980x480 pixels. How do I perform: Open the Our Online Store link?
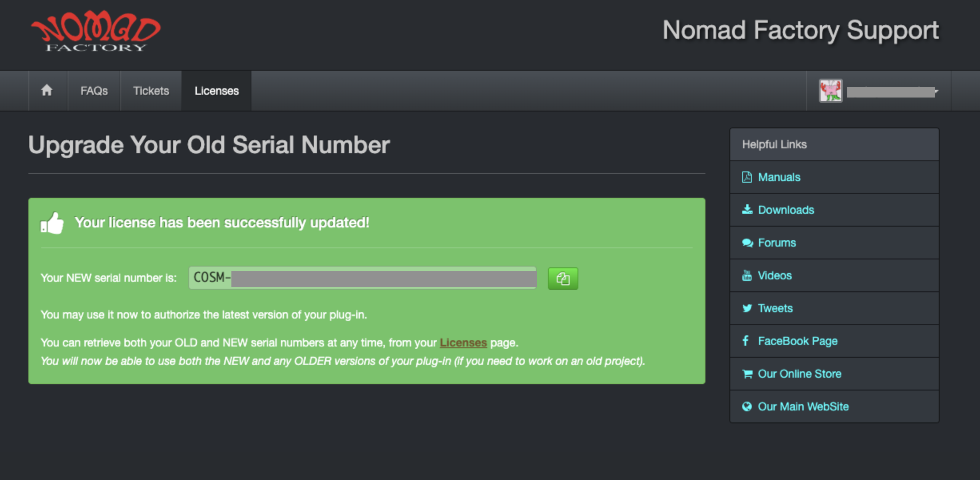(x=800, y=374)
